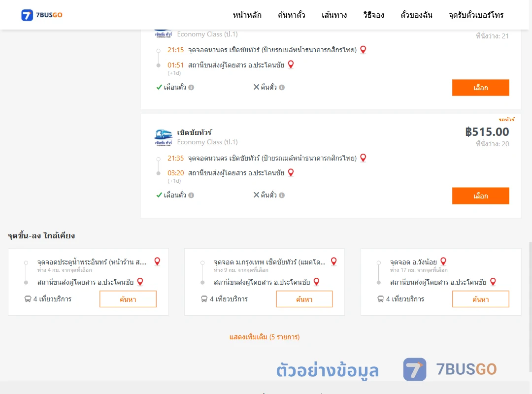Click bus icon in the ประตูน้ำพระอินทร์ card
Viewport: 532px width, 394px height.
click(x=28, y=299)
